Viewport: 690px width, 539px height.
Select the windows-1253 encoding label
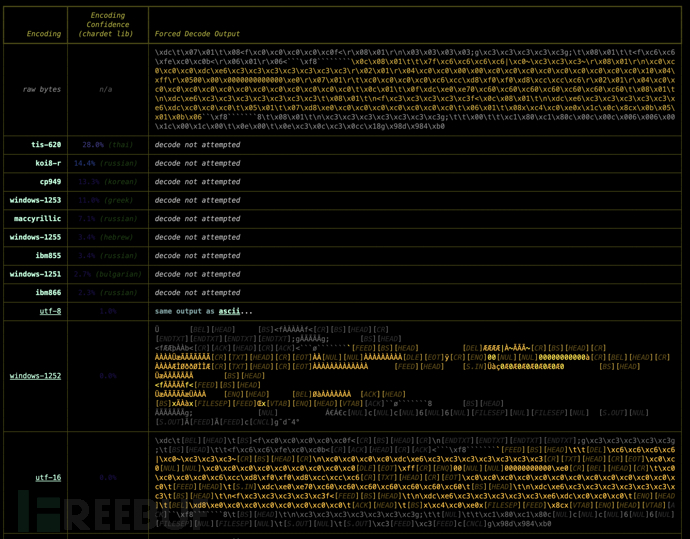36,199
